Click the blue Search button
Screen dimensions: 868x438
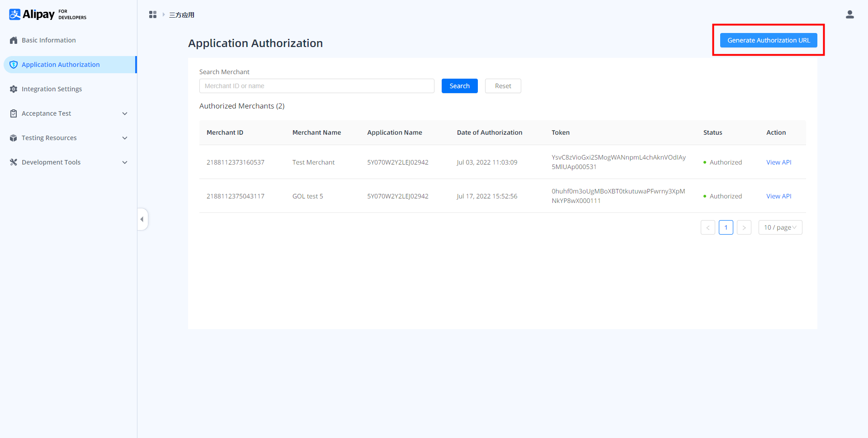459,86
